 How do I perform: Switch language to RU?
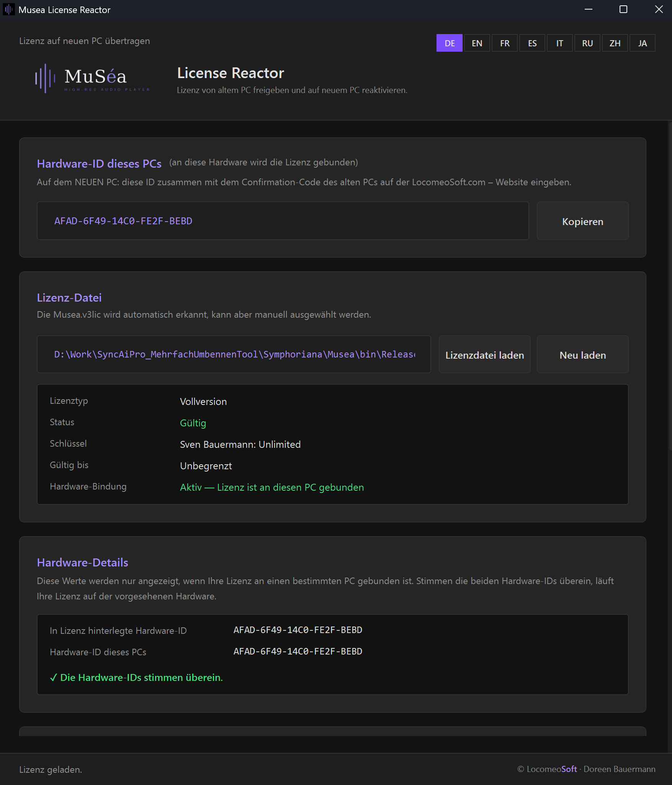[x=587, y=43]
